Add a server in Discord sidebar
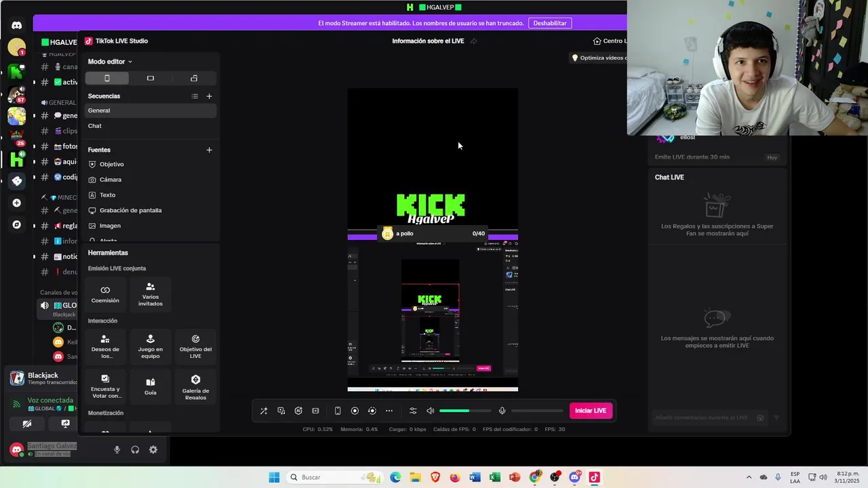The height and width of the screenshot is (488, 868). pyautogui.click(x=17, y=203)
